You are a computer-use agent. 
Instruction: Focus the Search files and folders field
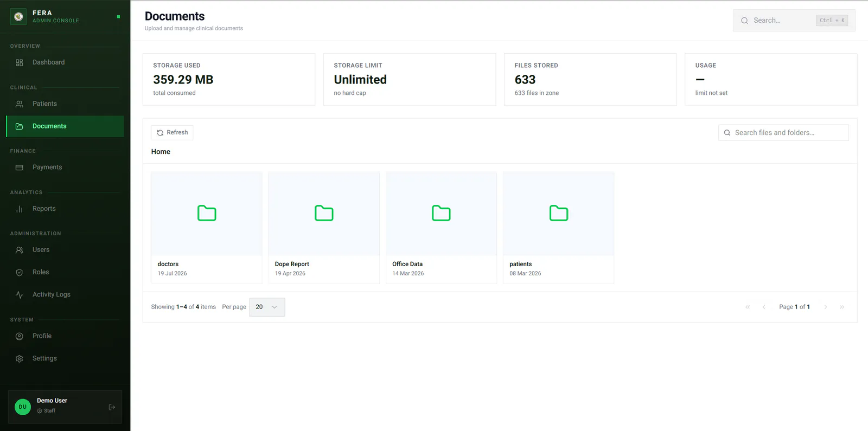[783, 133]
